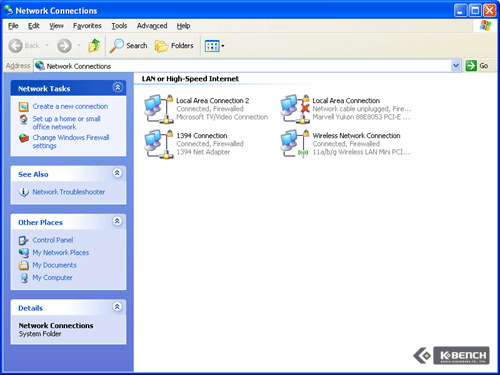Select Local Area Connection 2 icon
The image size is (500, 375).
click(159, 109)
